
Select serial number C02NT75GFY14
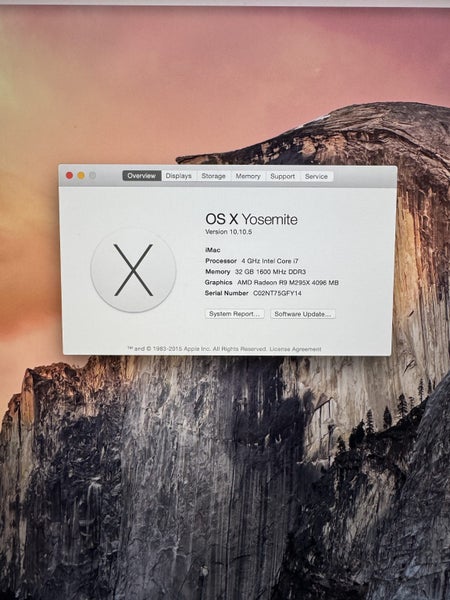(277, 293)
